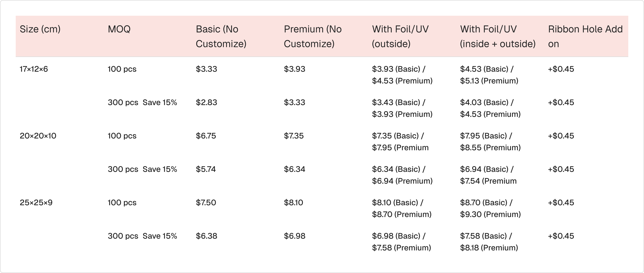This screenshot has height=273, width=644.
Task: Click the $5.74 basic price cell
Action: (x=206, y=169)
